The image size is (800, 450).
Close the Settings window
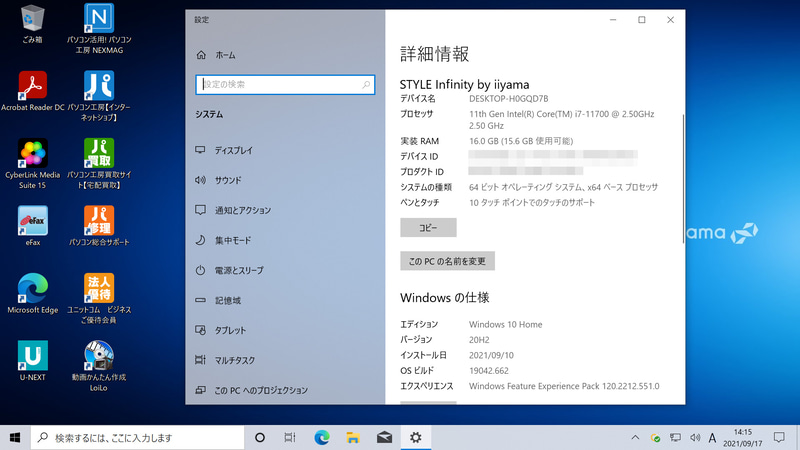pyautogui.click(x=670, y=20)
